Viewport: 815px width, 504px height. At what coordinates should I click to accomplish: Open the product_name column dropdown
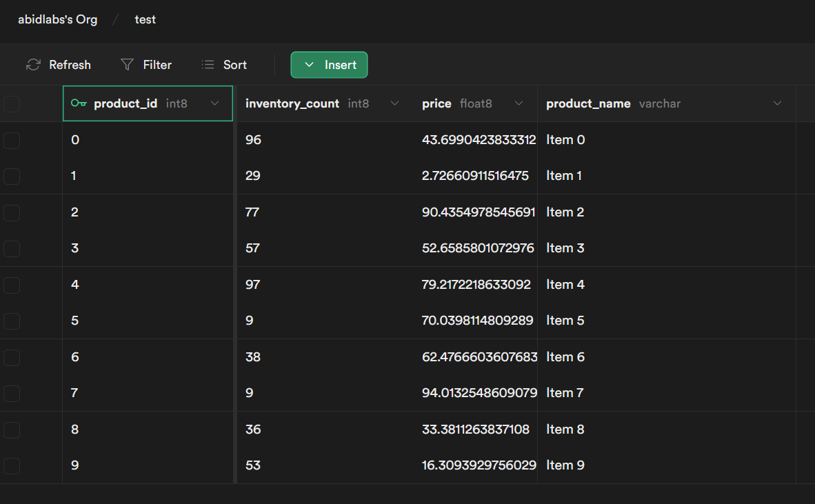tap(777, 103)
